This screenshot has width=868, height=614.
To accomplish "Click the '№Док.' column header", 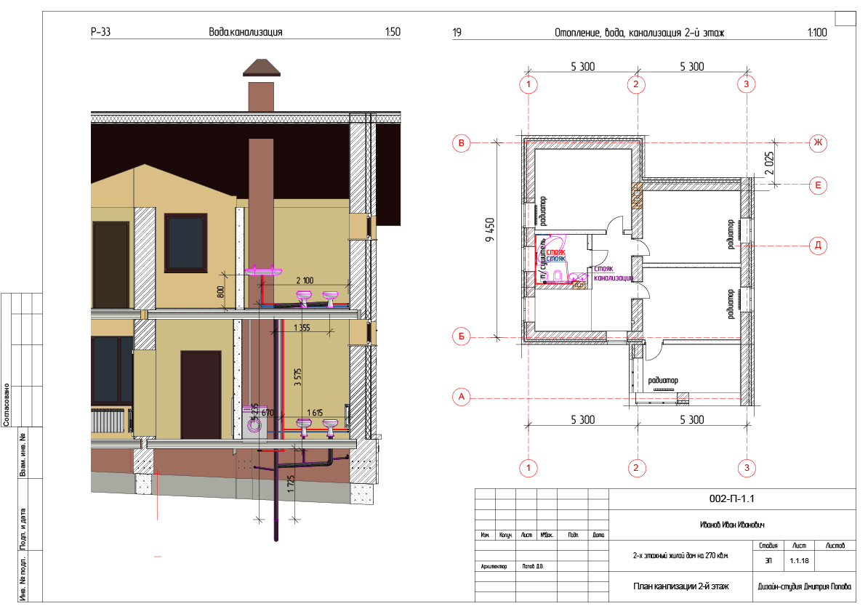I will (547, 535).
